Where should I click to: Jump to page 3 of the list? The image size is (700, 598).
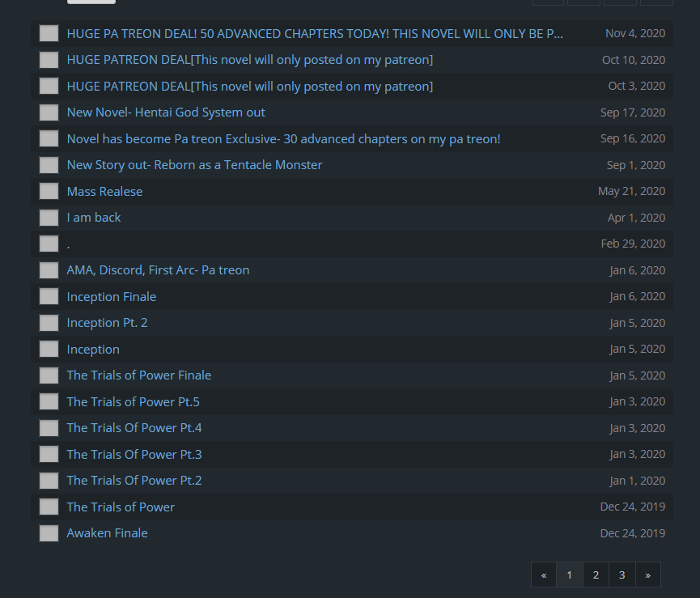[622, 575]
